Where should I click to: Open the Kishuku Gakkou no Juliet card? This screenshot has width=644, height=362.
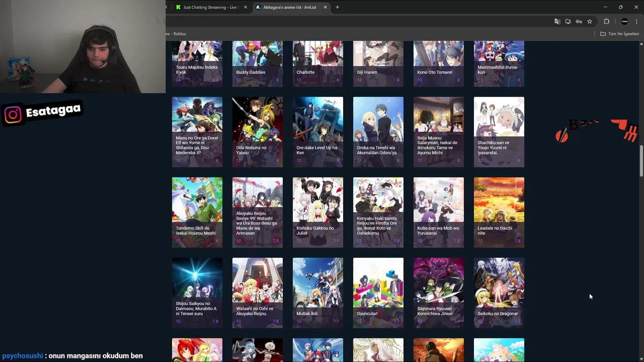click(x=318, y=212)
